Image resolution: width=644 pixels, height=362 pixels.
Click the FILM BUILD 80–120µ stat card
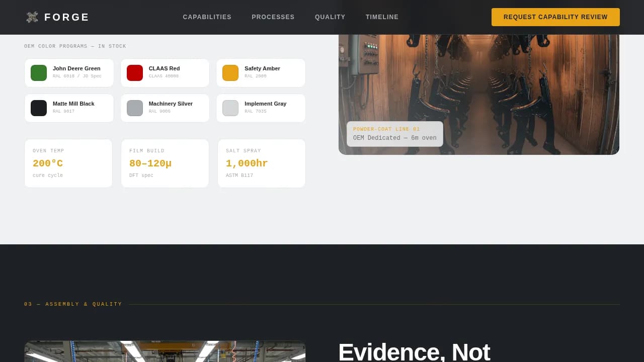tap(165, 163)
